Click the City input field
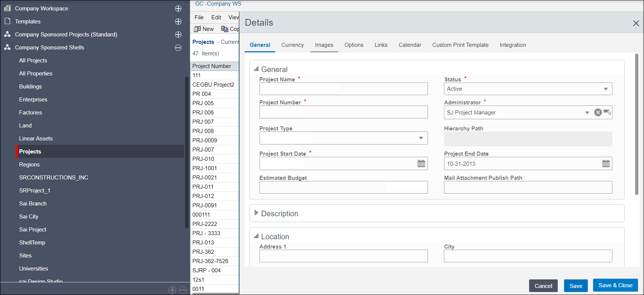The image size is (644, 295). [x=528, y=256]
